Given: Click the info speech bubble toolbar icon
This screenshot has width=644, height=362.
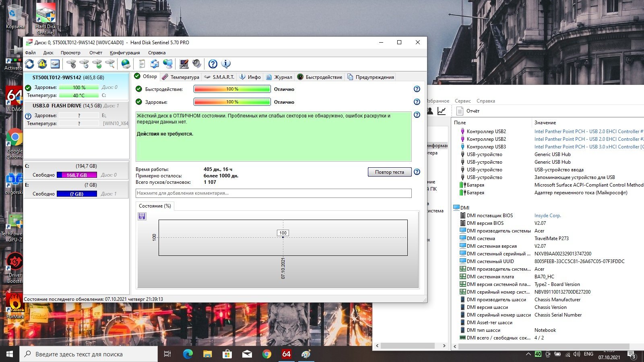Looking at the screenshot, I should point(226,64).
